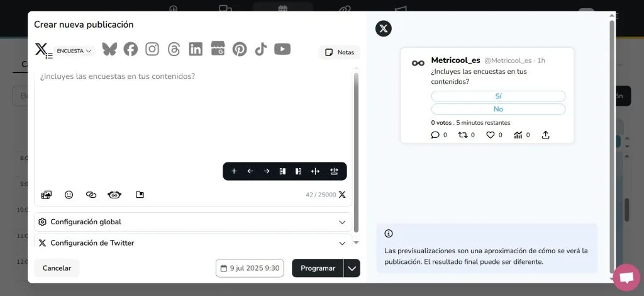The width and height of the screenshot is (644, 296).
Task: Click the 9 jul 2025 9:30 date field
Action: (250, 268)
